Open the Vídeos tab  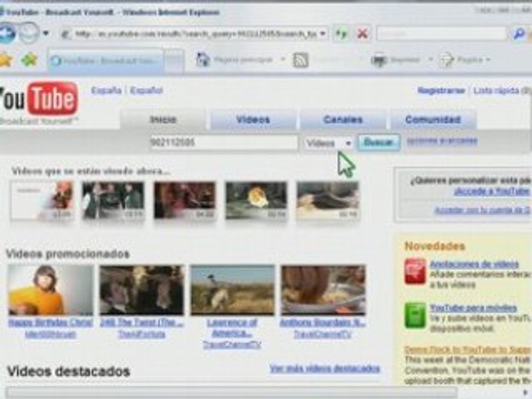253,120
